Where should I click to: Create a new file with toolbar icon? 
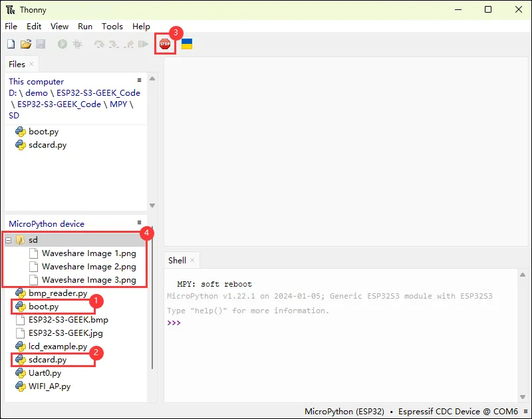tap(11, 45)
